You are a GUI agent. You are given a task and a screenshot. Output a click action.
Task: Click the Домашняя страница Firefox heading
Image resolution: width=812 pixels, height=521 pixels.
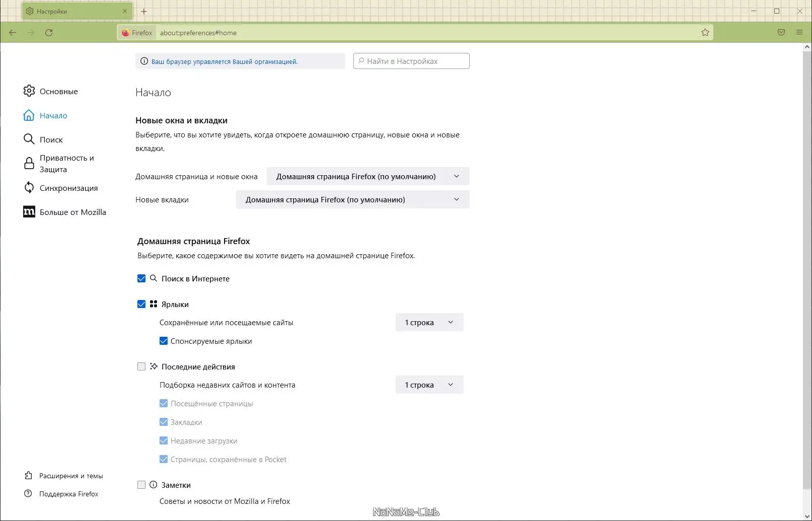[194, 241]
